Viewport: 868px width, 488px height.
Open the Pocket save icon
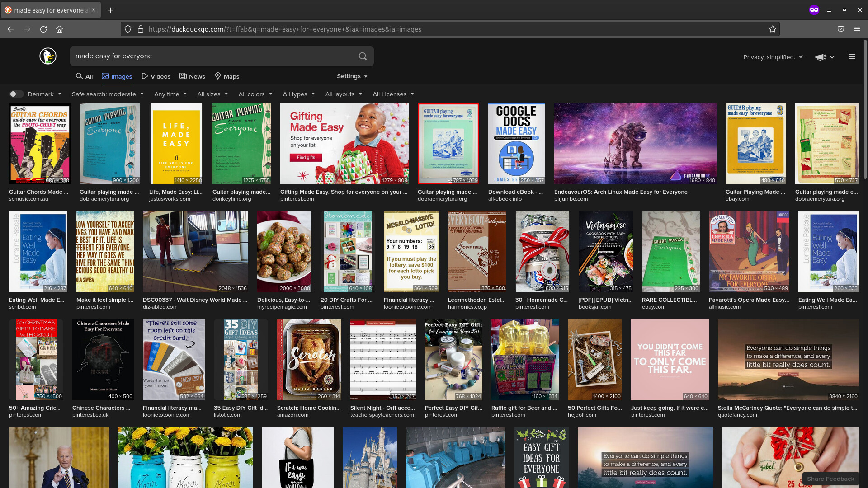point(841,29)
